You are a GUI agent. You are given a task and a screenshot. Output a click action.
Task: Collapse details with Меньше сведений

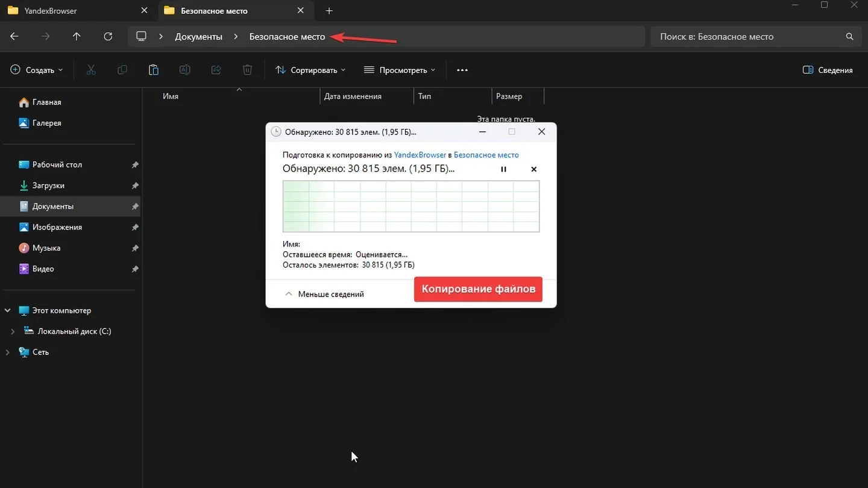324,294
